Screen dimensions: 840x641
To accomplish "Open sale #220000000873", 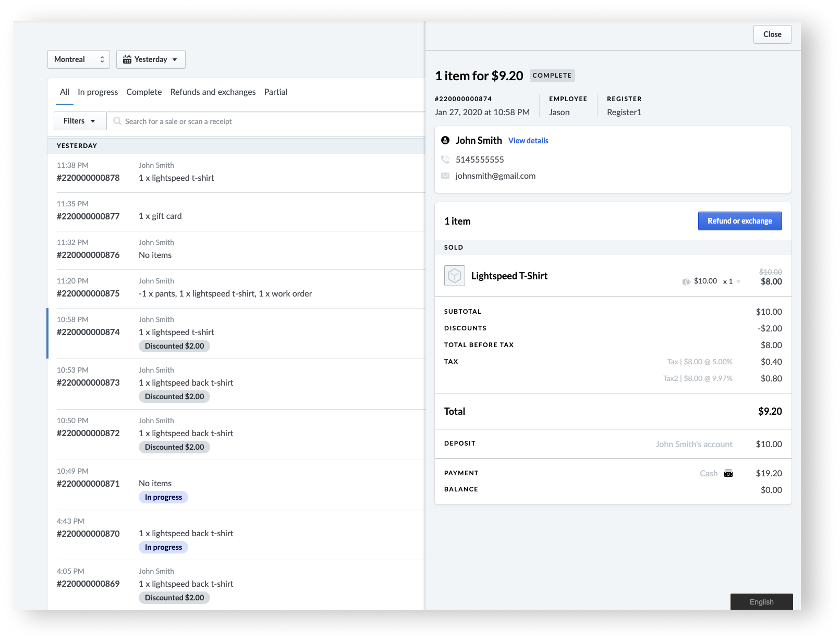I will click(x=236, y=384).
